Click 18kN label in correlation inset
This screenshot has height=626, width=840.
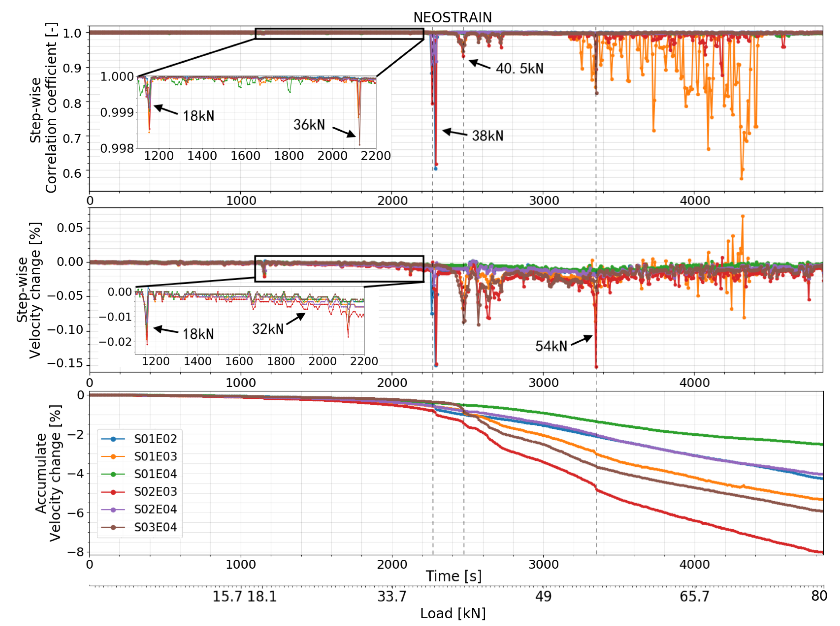pos(198,116)
